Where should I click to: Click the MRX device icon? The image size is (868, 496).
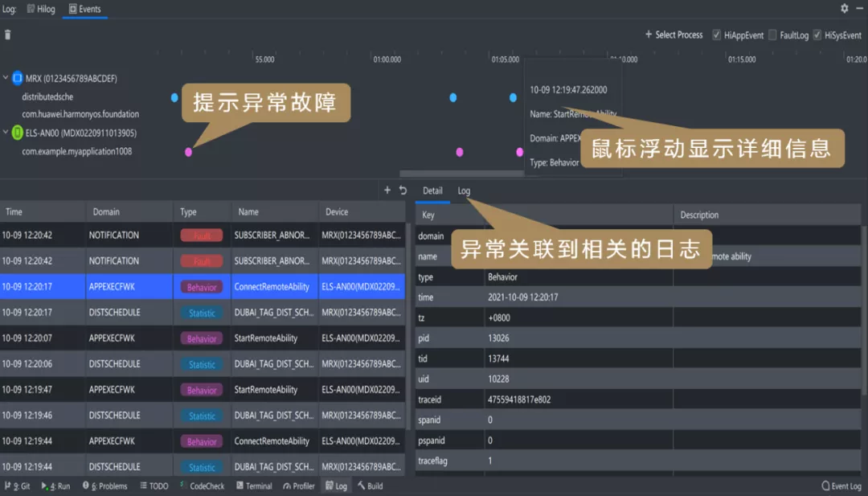17,78
